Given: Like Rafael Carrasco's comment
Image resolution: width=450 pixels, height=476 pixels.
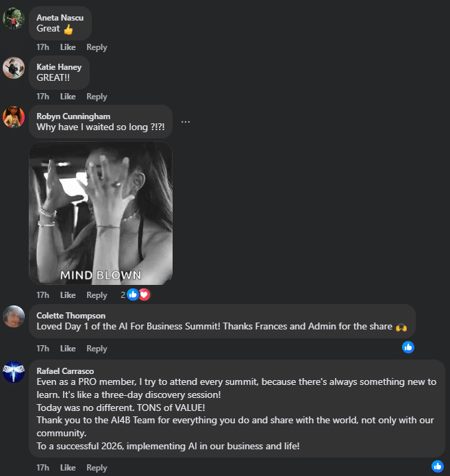Looking at the screenshot, I should (x=68, y=468).
